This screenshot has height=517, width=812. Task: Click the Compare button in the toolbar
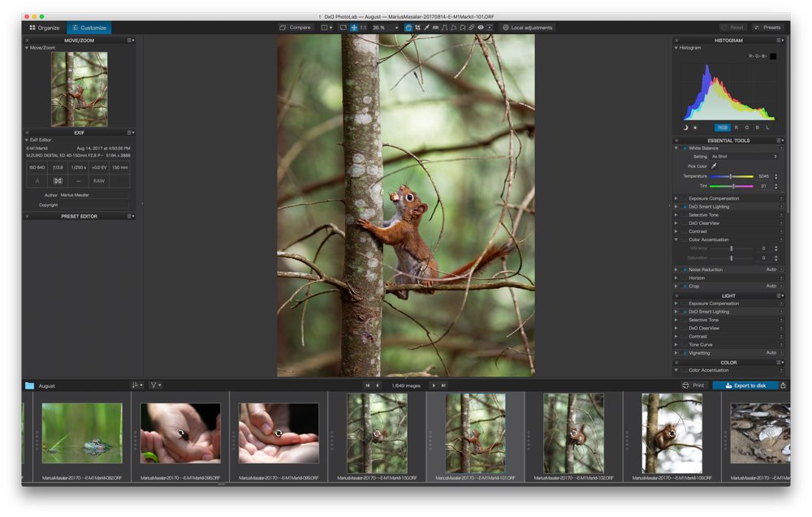pos(295,28)
